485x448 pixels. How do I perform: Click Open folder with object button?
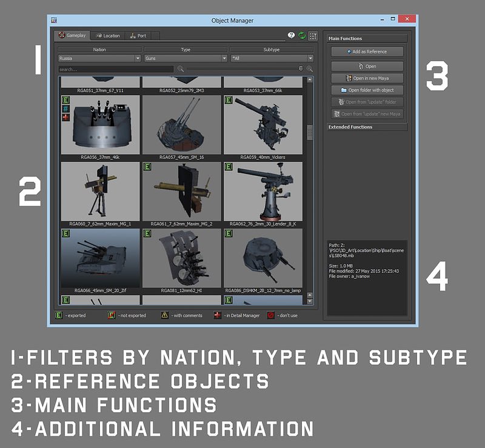[x=367, y=90]
